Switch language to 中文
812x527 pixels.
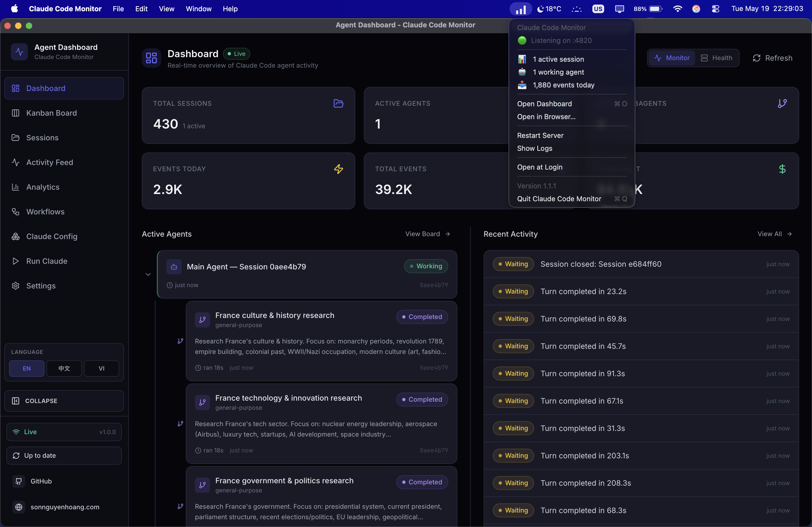pyautogui.click(x=64, y=368)
